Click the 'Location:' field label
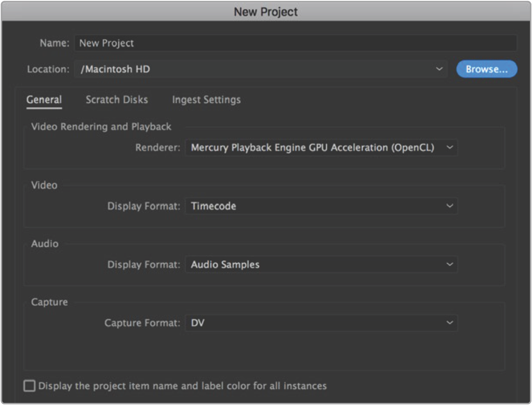The height and width of the screenshot is (406, 532). coord(48,69)
